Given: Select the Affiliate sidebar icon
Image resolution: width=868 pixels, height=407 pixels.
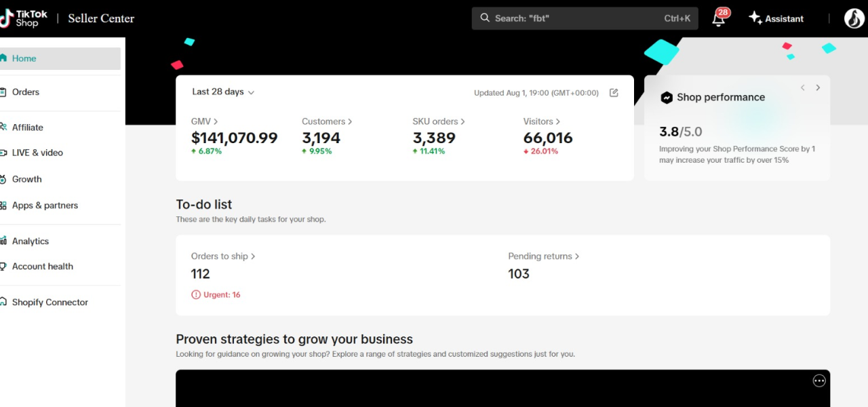Looking at the screenshot, I should pyautogui.click(x=5, y=127).
